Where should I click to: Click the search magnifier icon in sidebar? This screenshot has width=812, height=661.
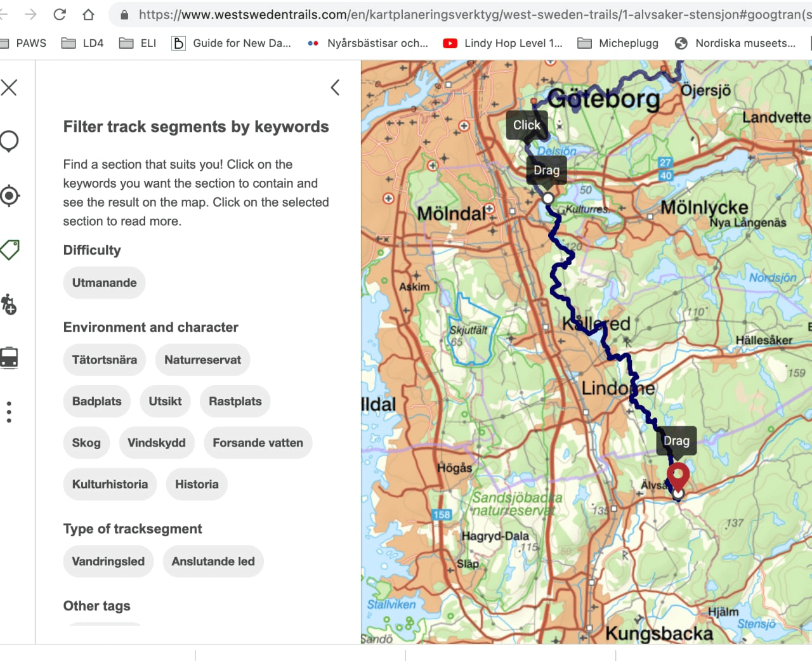click(x=9, y=141)
